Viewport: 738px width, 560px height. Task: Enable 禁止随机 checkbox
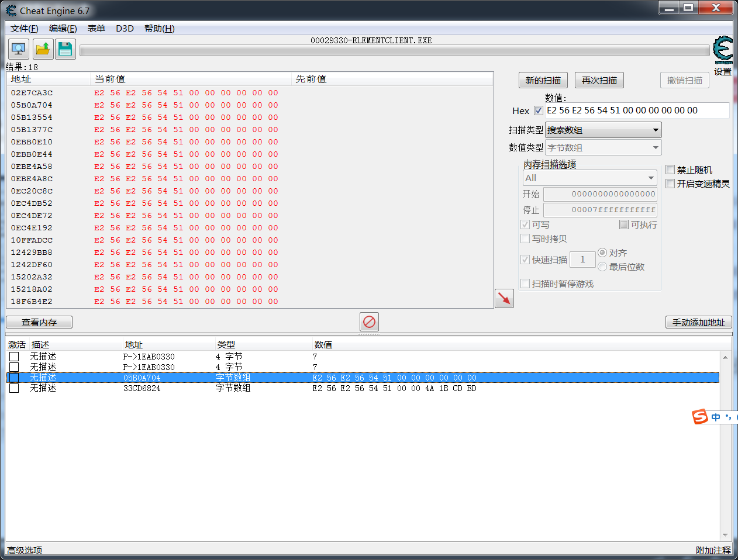pos(670,170)
